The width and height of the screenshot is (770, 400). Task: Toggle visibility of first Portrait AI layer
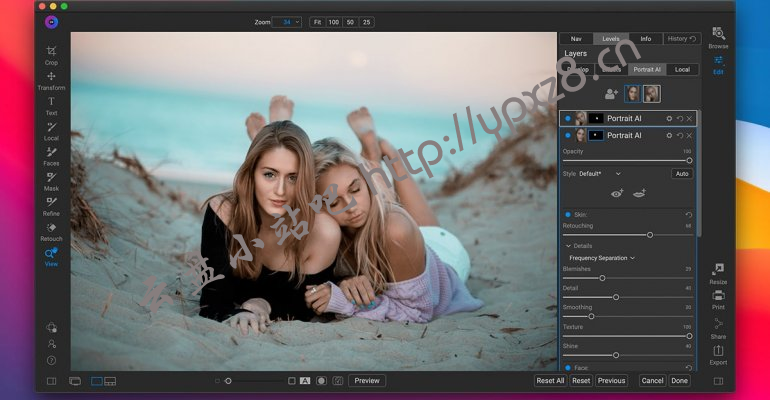click(x=568, y=118)
